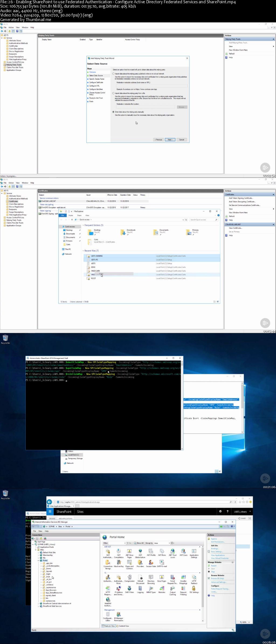The height and width of the screenshot is (644, 276).
Task: Collapse the Frequent folders section
Action: (83, 225)
